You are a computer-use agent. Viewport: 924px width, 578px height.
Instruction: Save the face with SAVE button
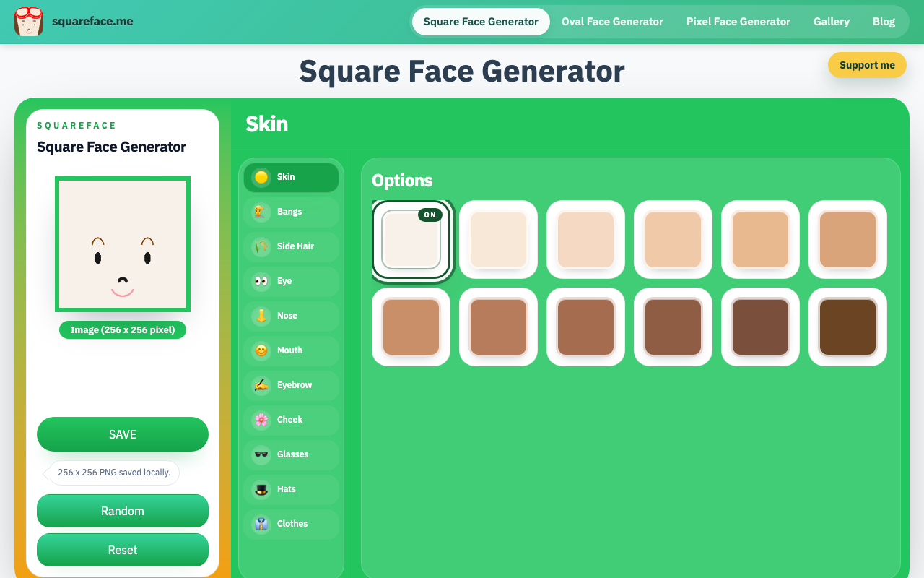pyautogui.click(x=123, y=434)
